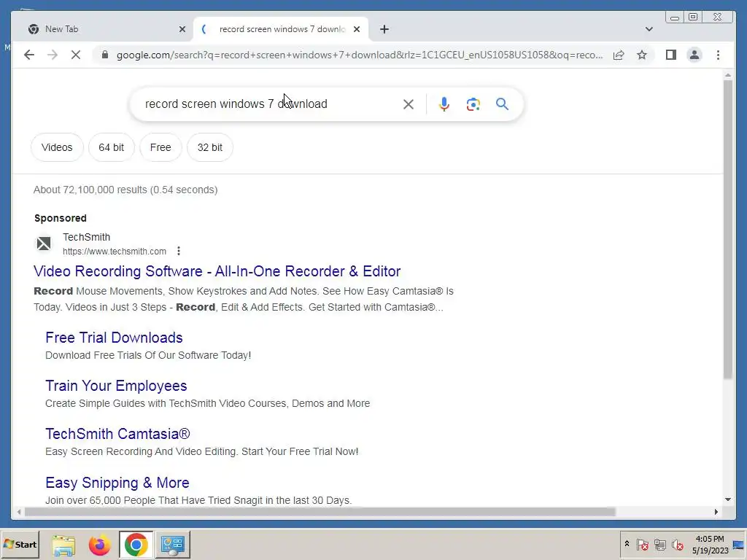Select the record screen windows 7 tab
747x560 pixels.
pyautogui.click(x=281, y=29)
